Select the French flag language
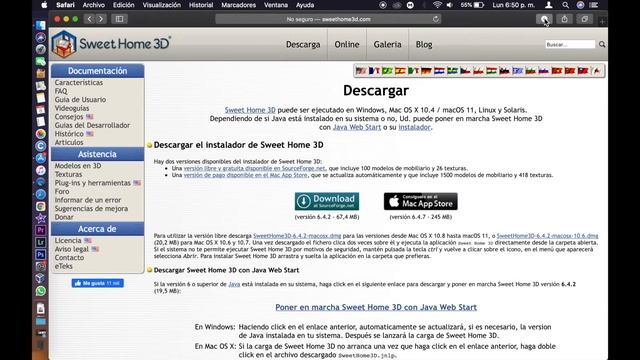This screenshot has width=640, height=360. (374, 71)
